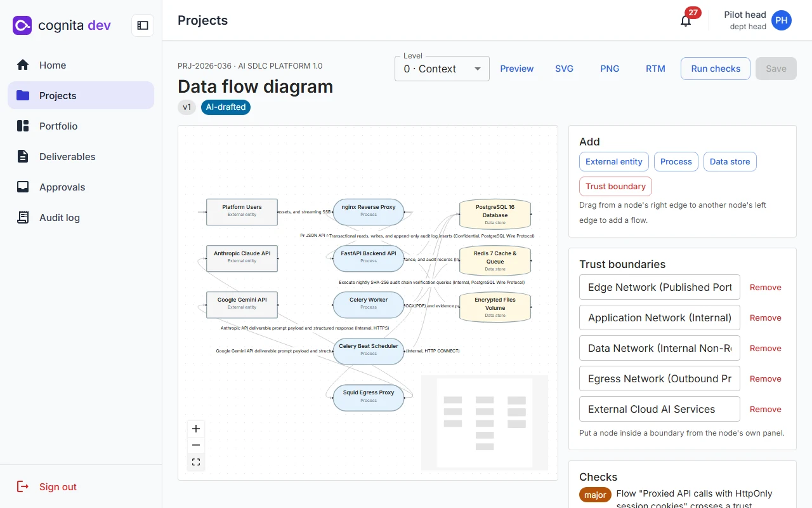Viewport: 812px width, 508px height.
Task: Click the Portfolio dashboard icon
Action: 23,126
